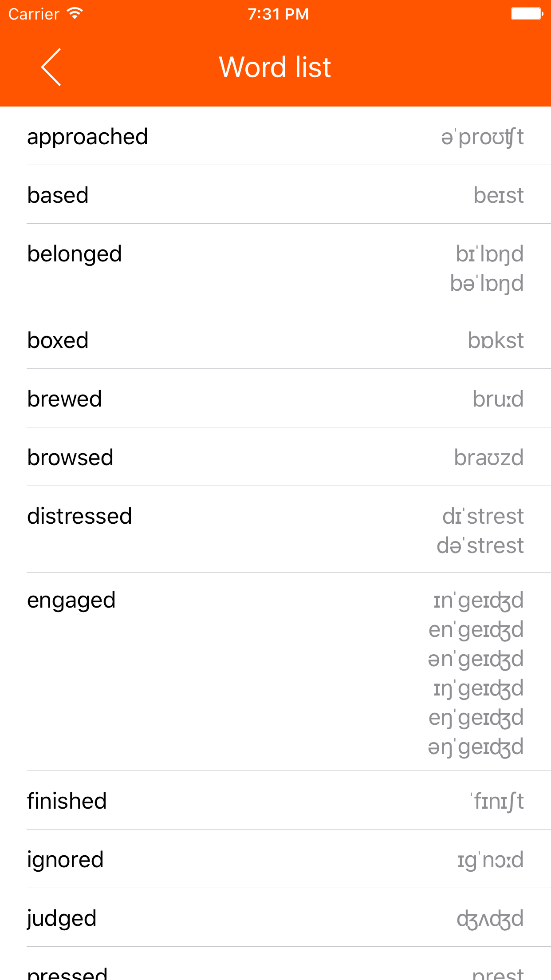
Task: Tap the 'pressed' row at the bottom
Action: point(275,964)
